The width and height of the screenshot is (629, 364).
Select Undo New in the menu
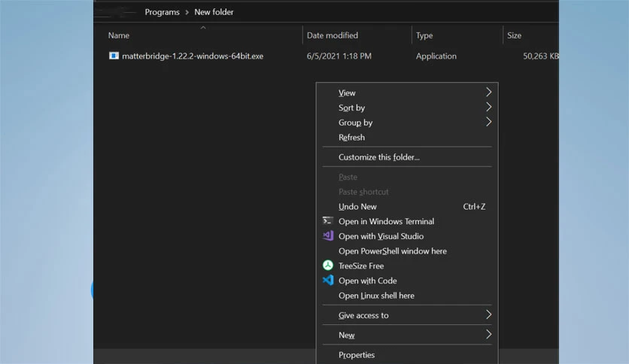point(407,207)
